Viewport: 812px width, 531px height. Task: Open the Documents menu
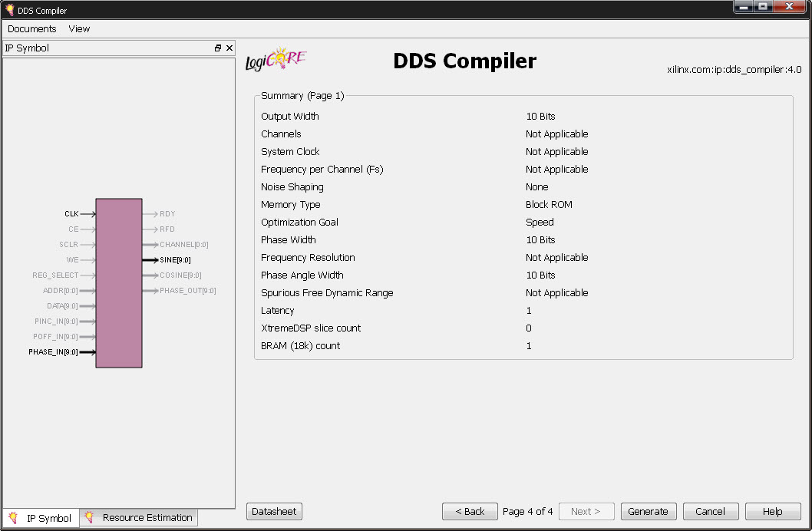32,29
